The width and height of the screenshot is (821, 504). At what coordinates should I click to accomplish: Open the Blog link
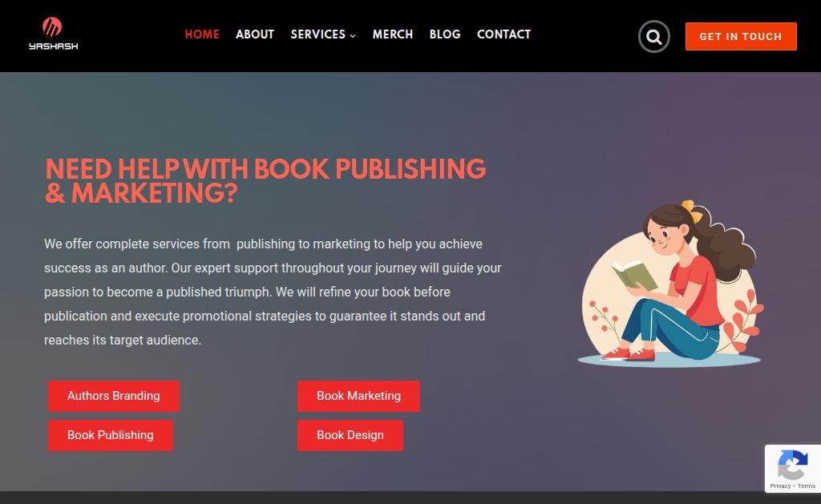[445, 34]
